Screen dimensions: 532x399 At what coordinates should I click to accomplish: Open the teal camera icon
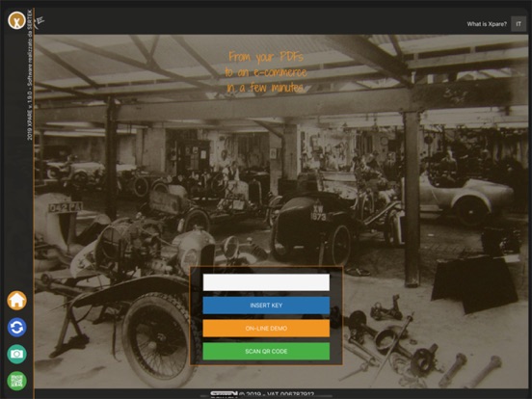[16, 354]
